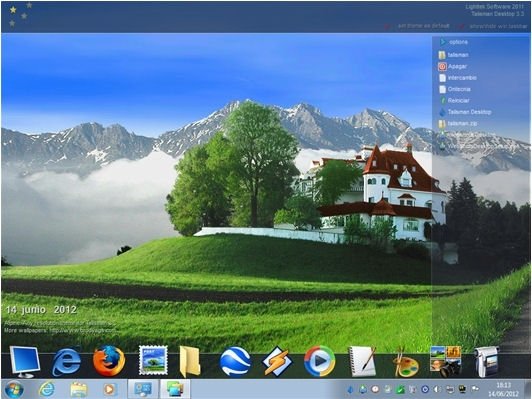Open the Computer monitor dock icon
532x399 pixels.
click(x=24, y=362)
